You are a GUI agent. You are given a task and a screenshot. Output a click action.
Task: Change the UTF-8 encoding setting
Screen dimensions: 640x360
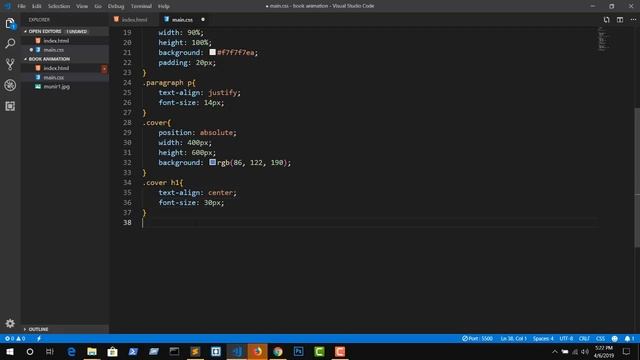coord(566,338)
